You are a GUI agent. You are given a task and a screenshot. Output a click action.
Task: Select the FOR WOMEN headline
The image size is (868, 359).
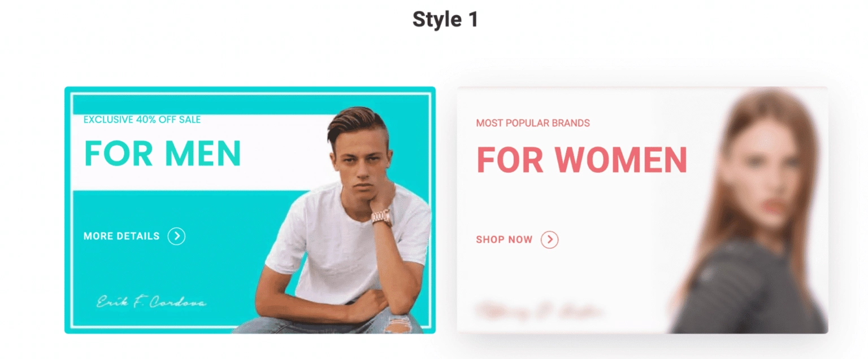582,160
